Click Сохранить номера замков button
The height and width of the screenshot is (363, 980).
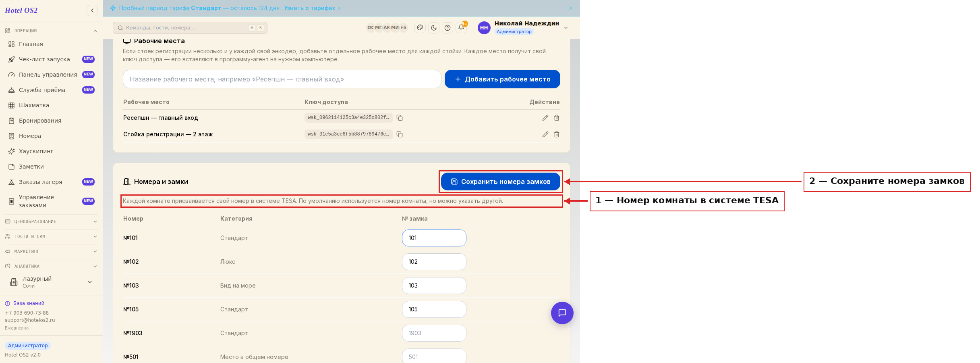(x=501, y=181)
